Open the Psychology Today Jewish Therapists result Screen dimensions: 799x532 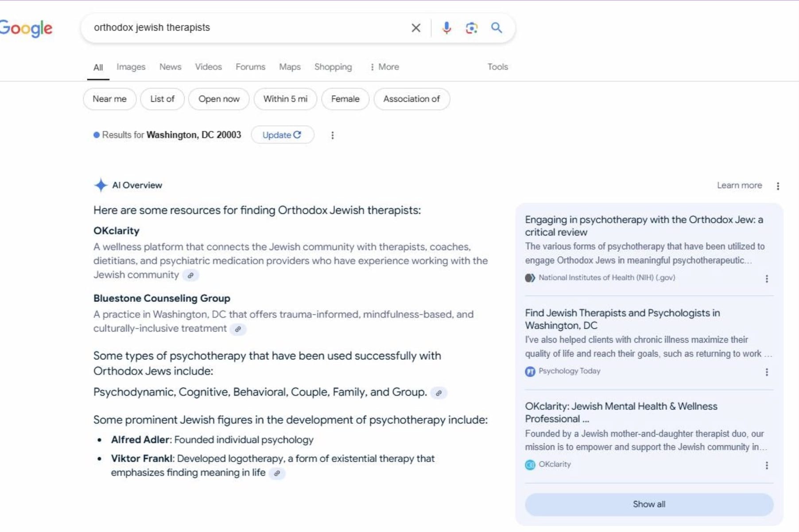tap(622, 319)
